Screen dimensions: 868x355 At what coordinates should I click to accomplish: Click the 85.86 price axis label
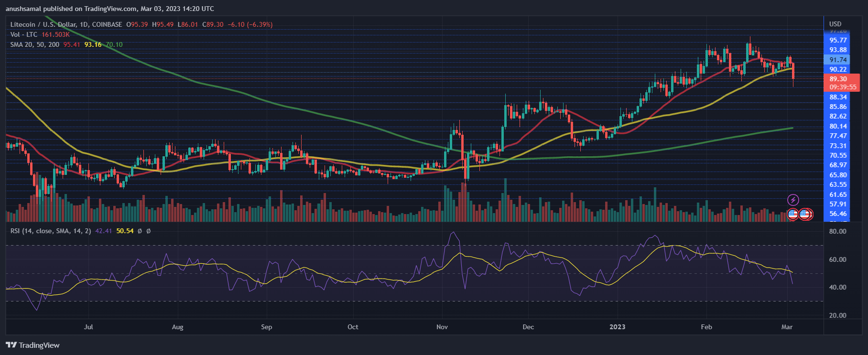click(x=838, y=107)
